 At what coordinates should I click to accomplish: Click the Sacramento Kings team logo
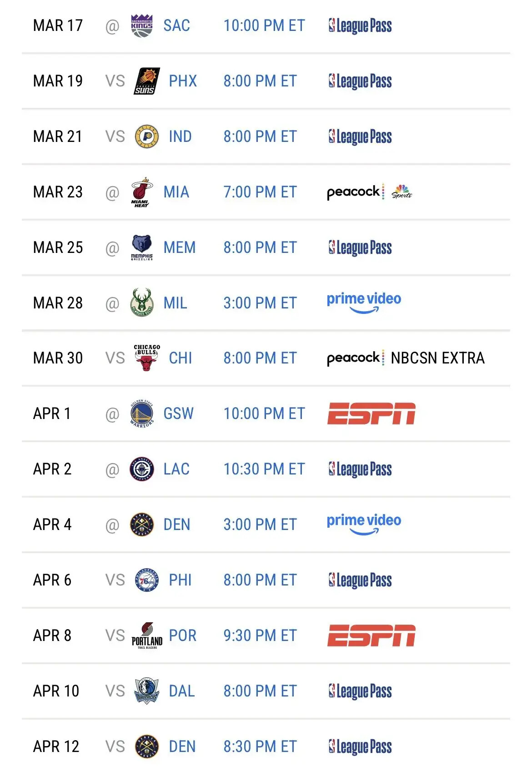click(x=141, y=25)
